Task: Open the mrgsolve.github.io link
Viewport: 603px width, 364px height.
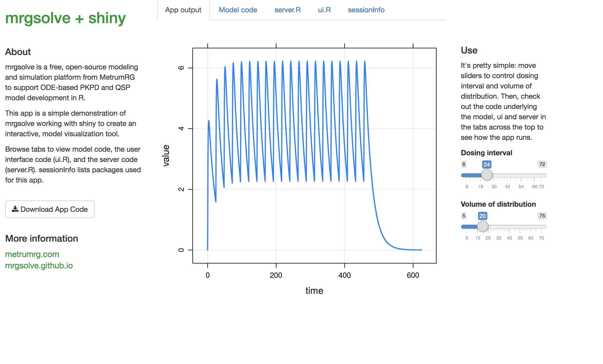Action: [39, 266]
